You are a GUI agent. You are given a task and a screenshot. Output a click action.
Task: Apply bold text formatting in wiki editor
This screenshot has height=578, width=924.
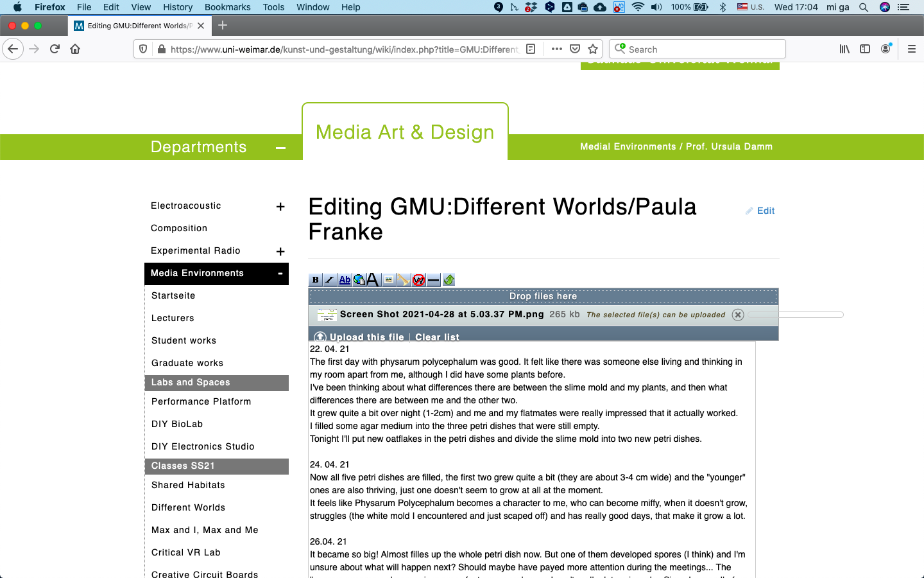coord(315,280)
